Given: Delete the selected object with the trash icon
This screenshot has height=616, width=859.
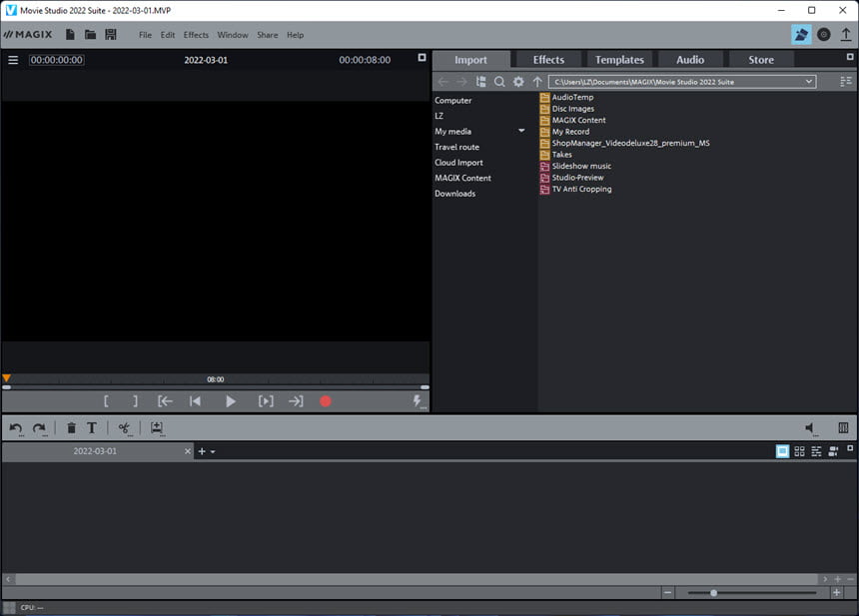Looking at the screenshot, I should pos(71,428).
